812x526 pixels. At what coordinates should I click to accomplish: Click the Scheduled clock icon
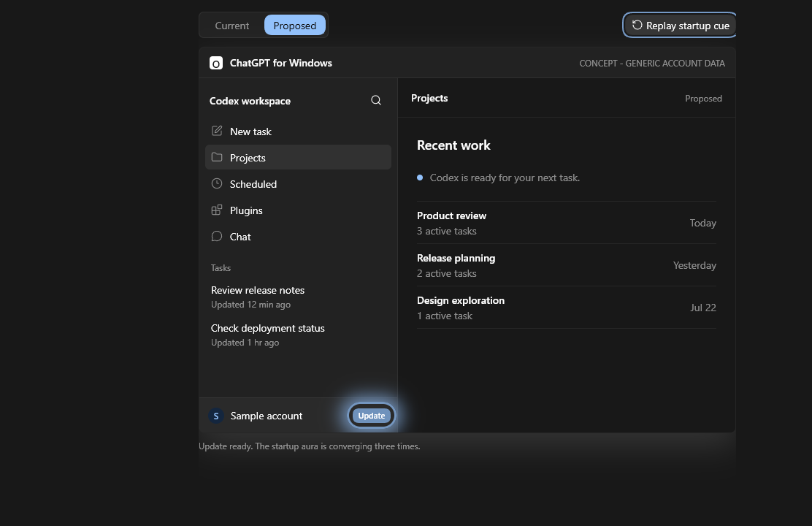(x=217, y=183)
